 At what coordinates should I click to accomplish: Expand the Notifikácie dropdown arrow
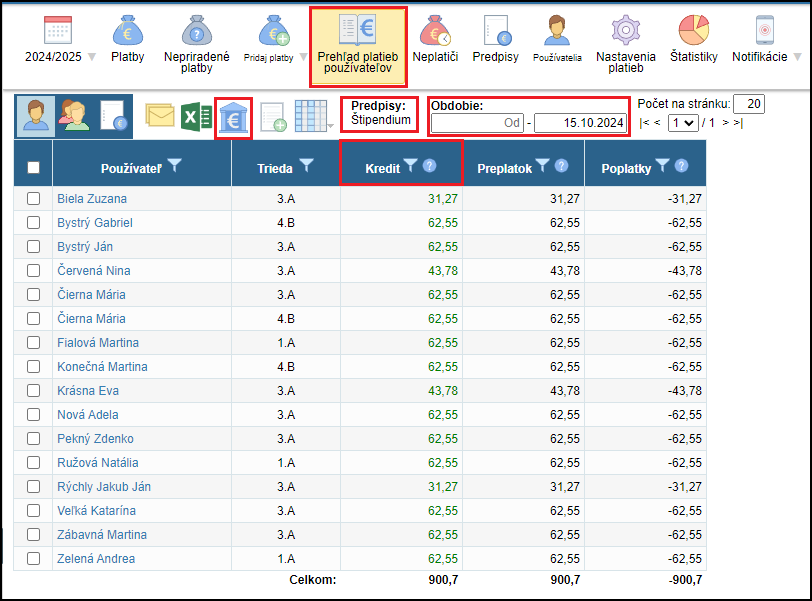(x=798, y=57)
